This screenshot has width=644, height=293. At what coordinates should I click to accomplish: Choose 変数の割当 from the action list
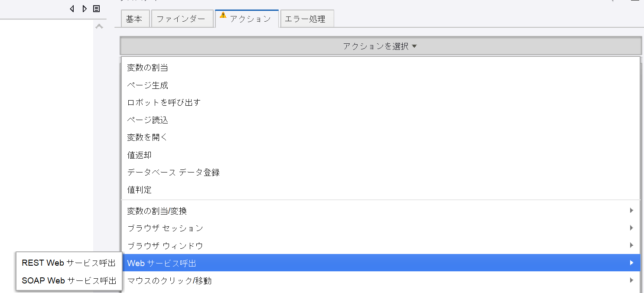click(381, 68)
